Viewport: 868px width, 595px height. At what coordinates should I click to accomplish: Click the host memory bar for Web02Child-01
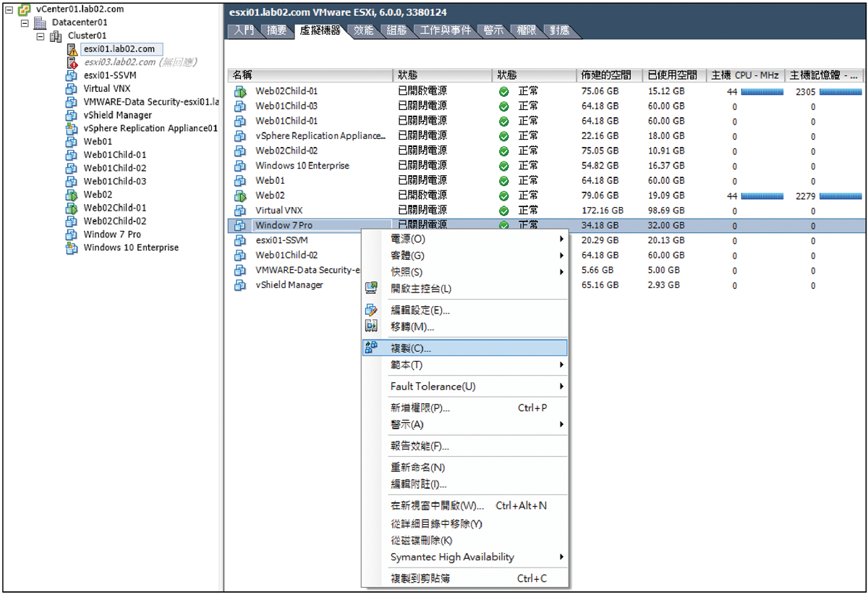(x=841, y=92)
